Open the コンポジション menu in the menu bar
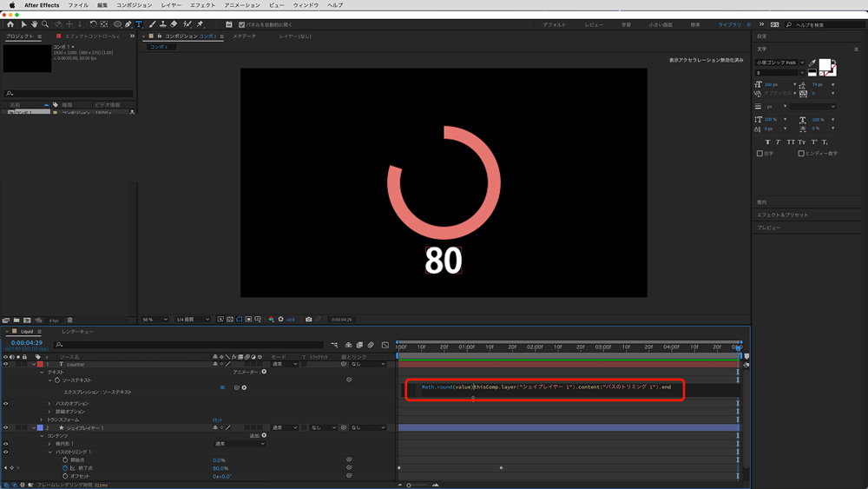This screenshot has height=489, width=868. click(134, 5)
